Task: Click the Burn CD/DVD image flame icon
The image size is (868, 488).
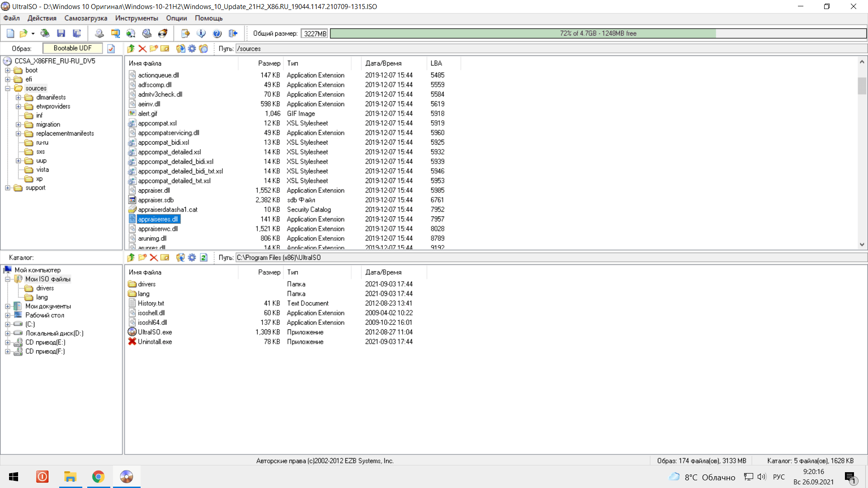Action: click(163, 33)
